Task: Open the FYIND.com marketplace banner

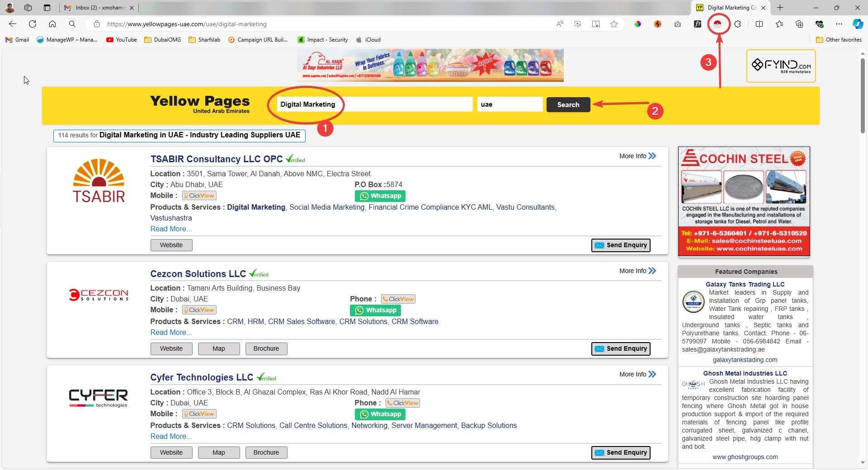Action: coord(781,66)
